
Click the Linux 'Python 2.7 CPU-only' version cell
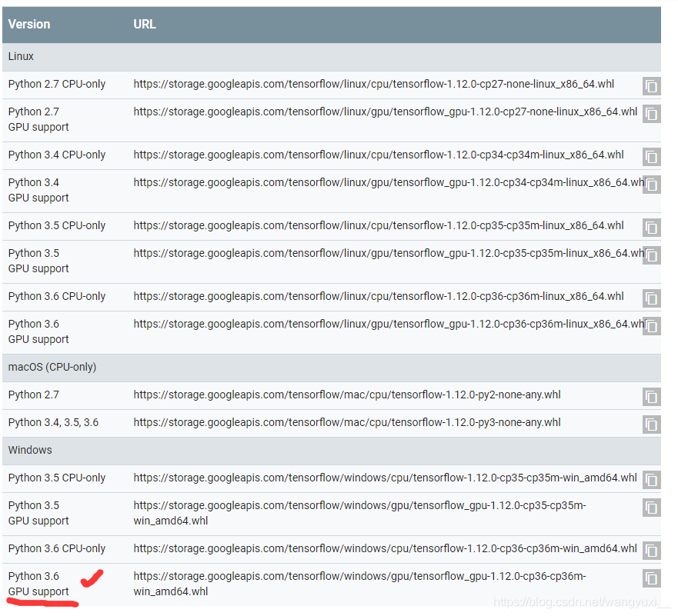tap(57, 84)
